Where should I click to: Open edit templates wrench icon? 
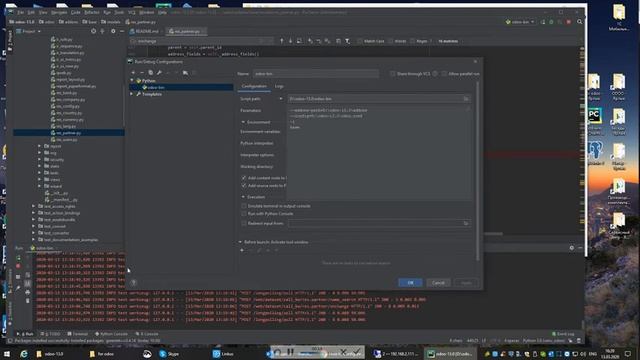click(159, 73)
